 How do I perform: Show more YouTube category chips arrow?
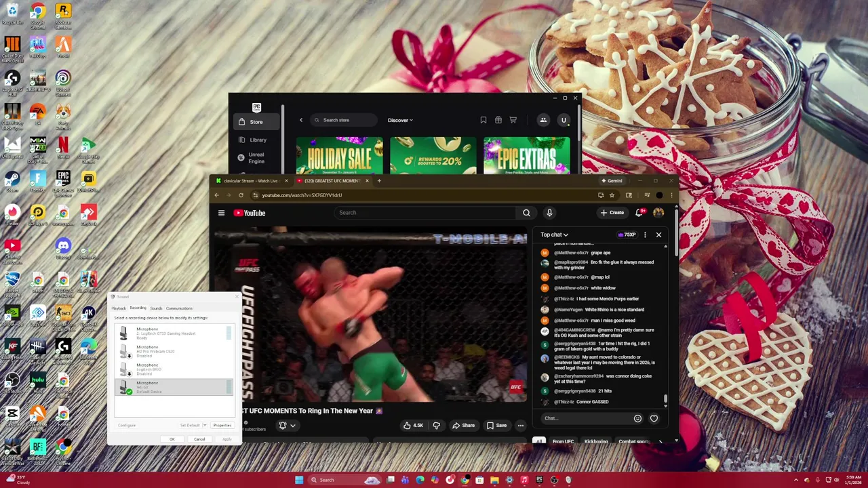[660, 441]
